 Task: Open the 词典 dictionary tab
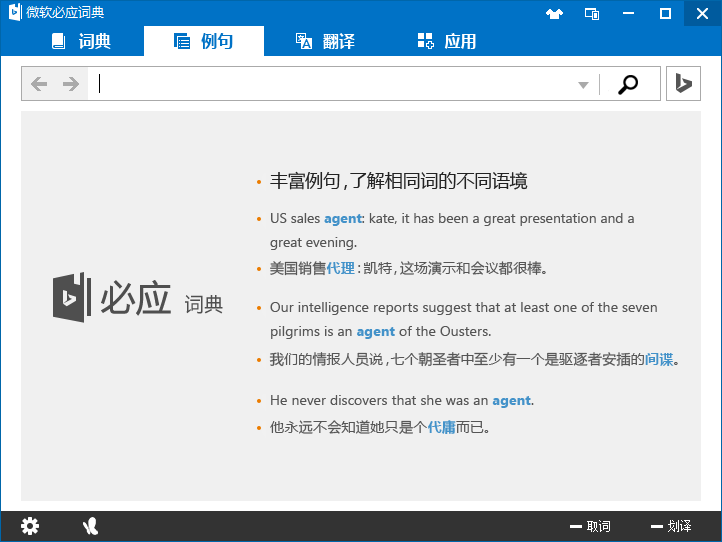tap(81, 41)
